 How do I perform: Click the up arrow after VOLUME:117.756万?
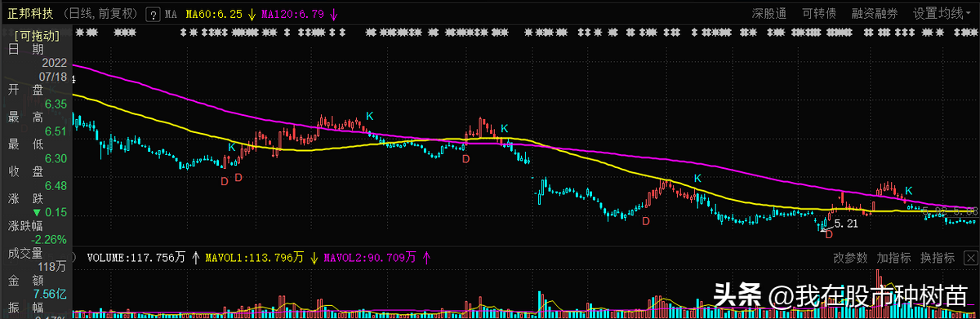pos(196,258)
